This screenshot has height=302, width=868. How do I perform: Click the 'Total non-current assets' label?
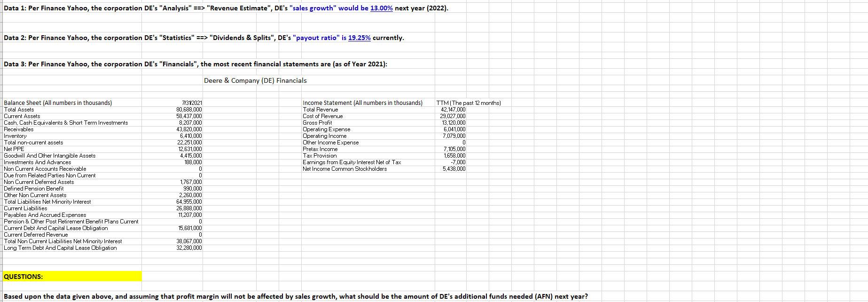point(33,142)
